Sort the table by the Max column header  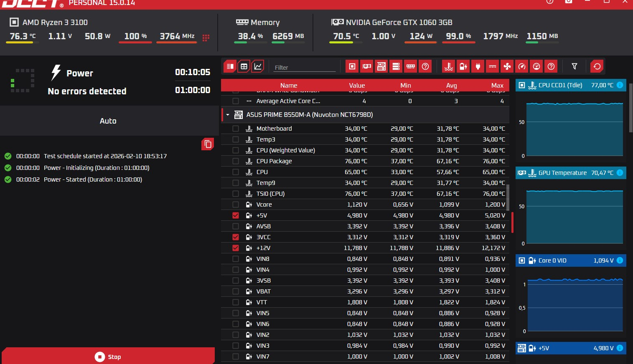pos(497,85)
